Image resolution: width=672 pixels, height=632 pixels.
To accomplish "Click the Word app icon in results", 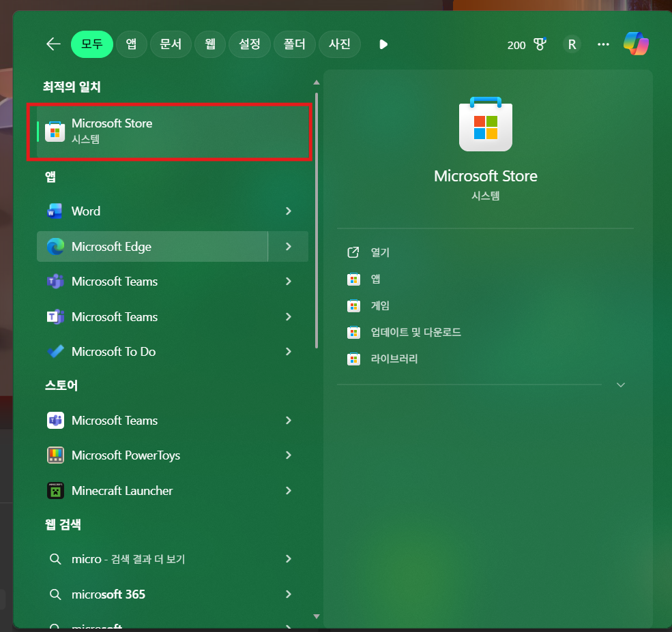I will (x=55, y=211).
